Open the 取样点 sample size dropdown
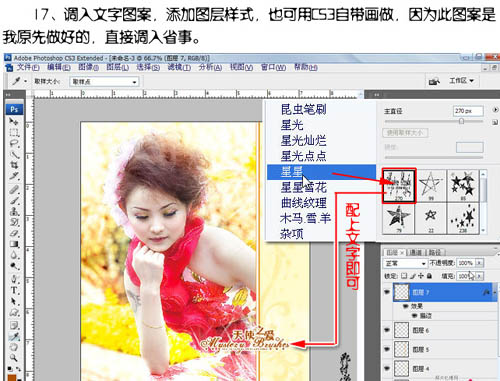The width and height of the screenshot is (500, 381). (x=104, y=82)
